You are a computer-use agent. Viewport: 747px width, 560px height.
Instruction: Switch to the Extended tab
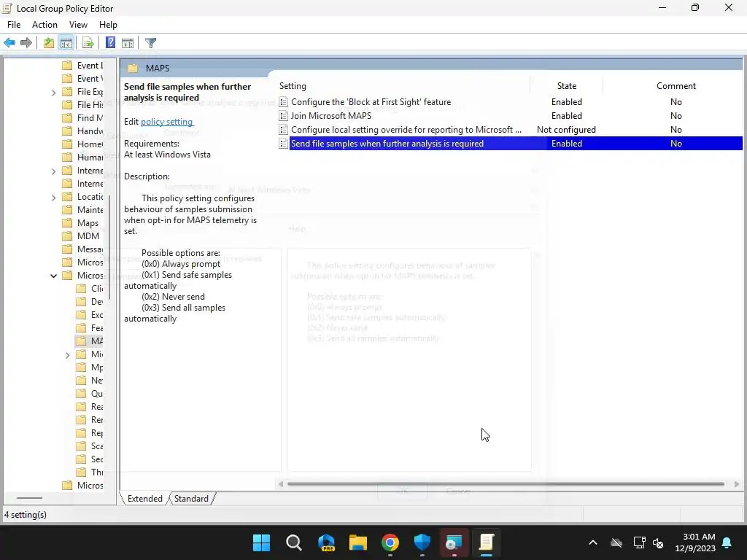coord(145,499)
